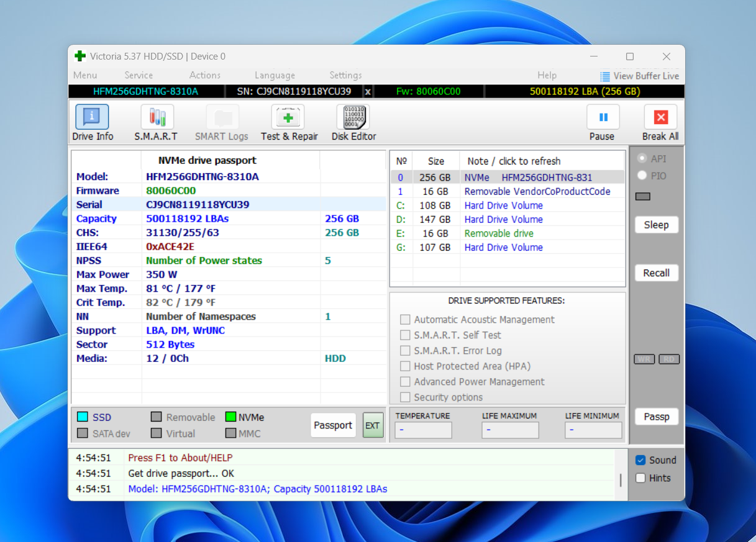
Task: Click the Sleep button
Action: [x=656, y=225]
